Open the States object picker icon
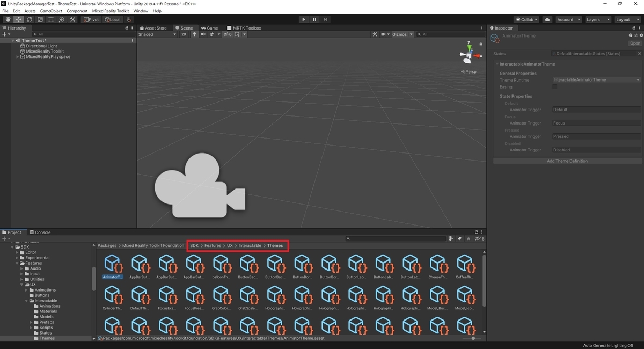644x349 pixels. pyautogui.click(x=639, y=54)
